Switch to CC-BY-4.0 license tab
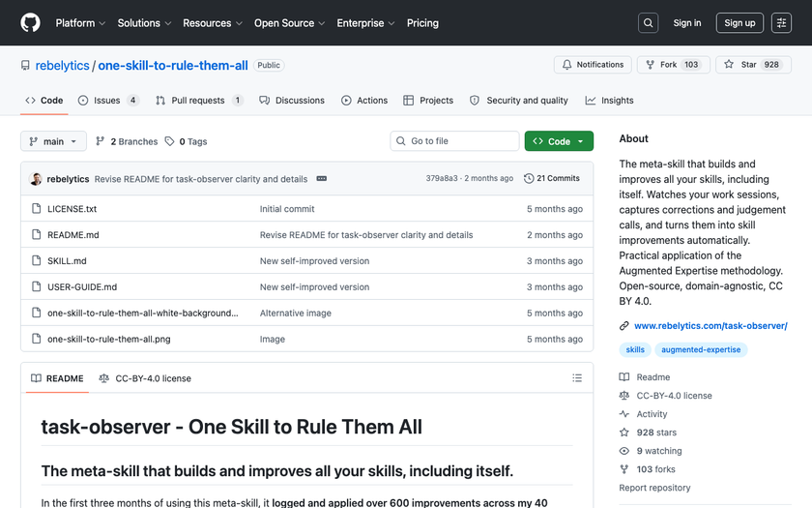 coord(145,378)
